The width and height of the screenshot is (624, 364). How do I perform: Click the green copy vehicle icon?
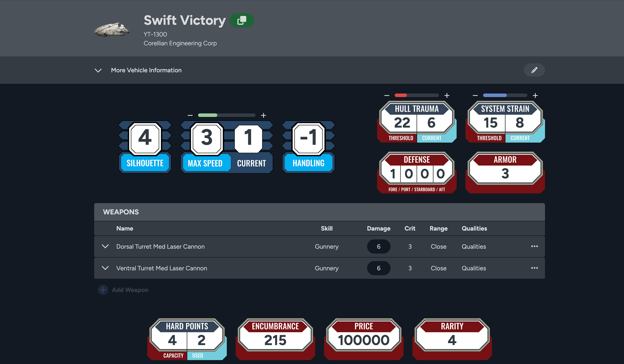tap(242, 20)
